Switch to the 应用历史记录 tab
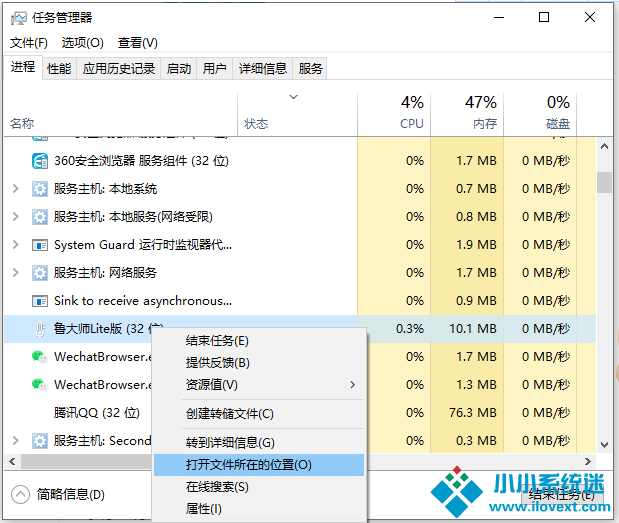The height and width of the screenshot is (523, 619). click(118, 69)
